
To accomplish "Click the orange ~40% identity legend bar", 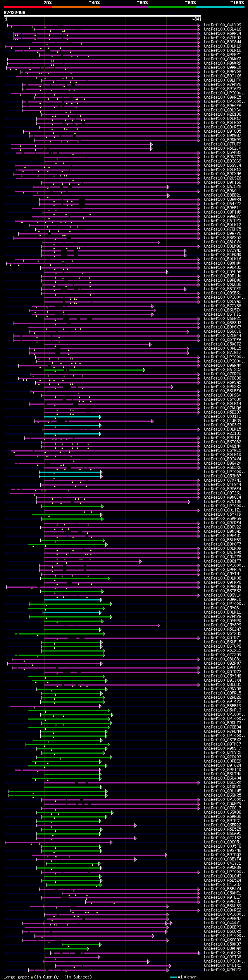I will [76, 7].
